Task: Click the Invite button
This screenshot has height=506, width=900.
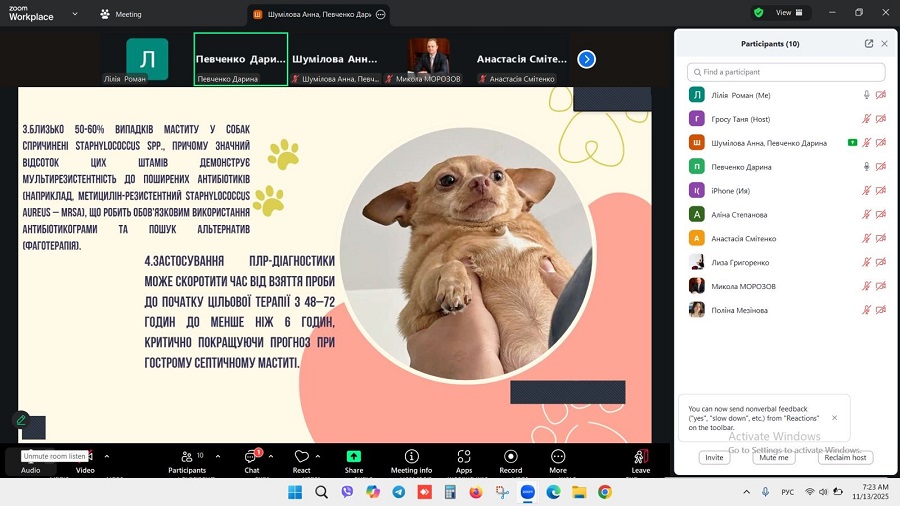Action: 714,457
